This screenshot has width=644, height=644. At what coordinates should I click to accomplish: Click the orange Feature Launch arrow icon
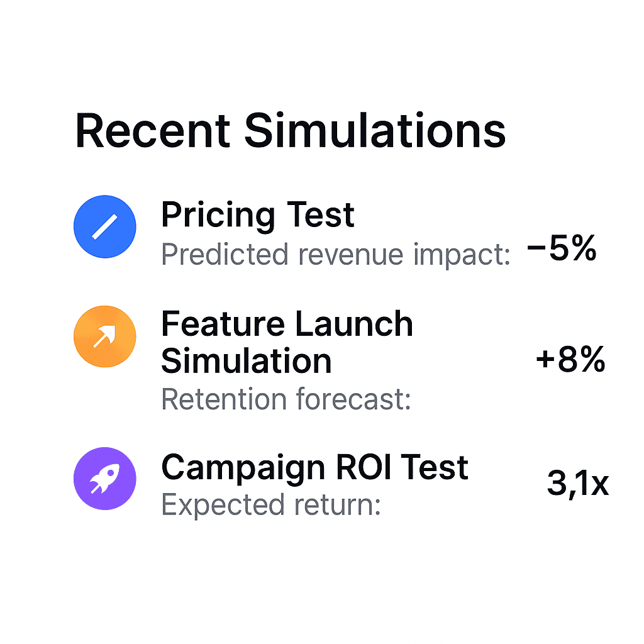104,336
